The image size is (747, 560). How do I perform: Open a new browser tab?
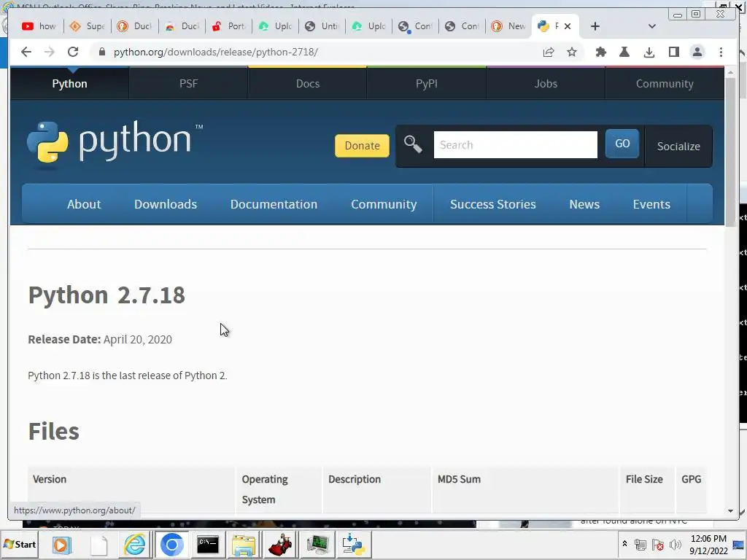(x=595, y=26)
